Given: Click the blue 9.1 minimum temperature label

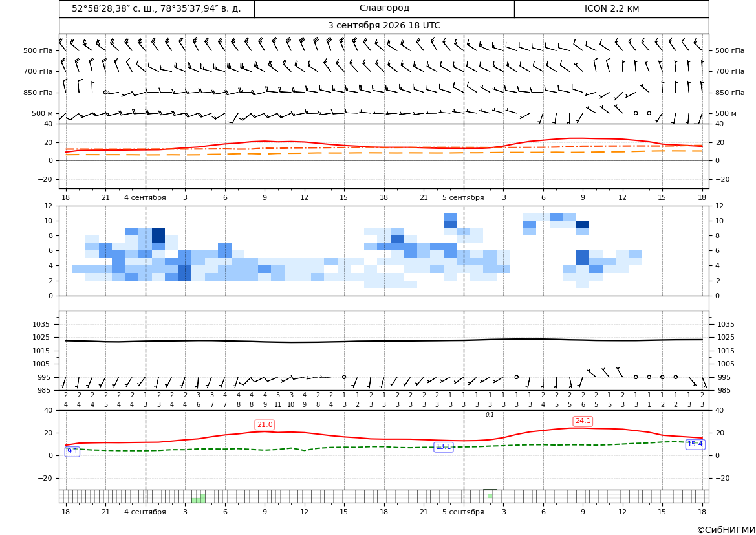Looking at the screenshot, I should 72,452.
